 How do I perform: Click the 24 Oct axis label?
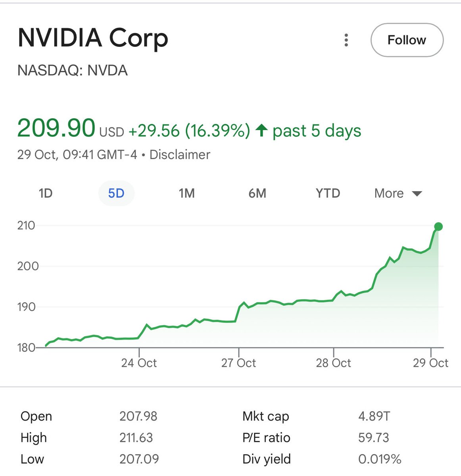click(x=139, y=363)
